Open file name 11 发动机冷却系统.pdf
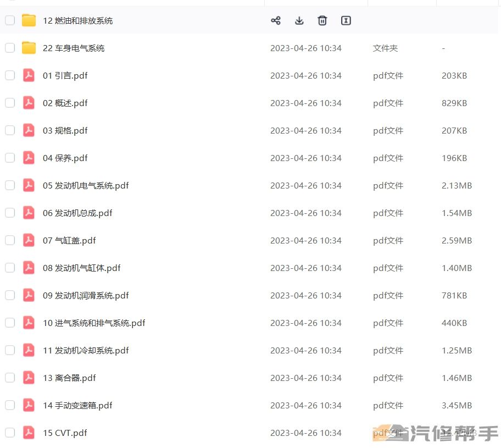 [x=86, y=351]
